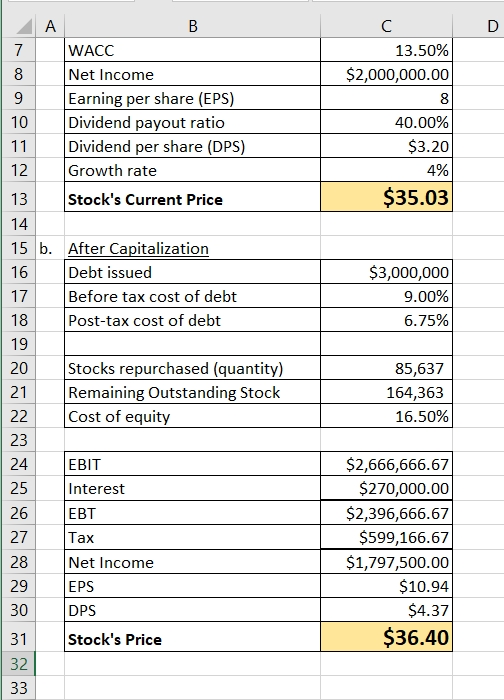Select column B header

click(x=192, y=26)
